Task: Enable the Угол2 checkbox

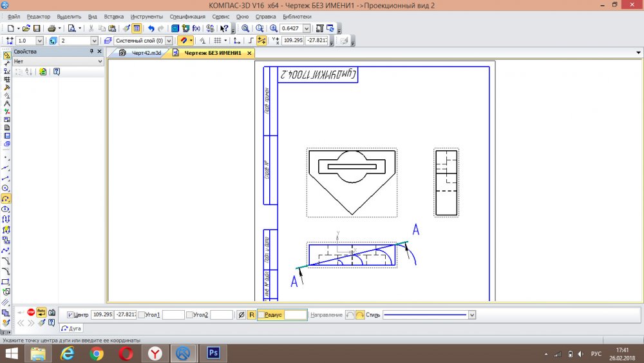Action: (189, 315)
